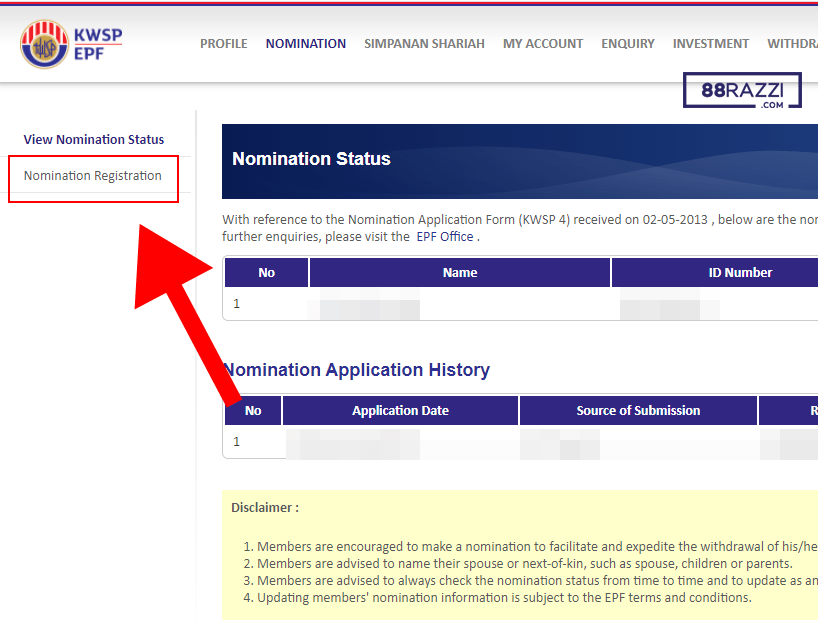
Task: Click the partially visible WITHDRAWAL menu item
Action: point(792,44)
